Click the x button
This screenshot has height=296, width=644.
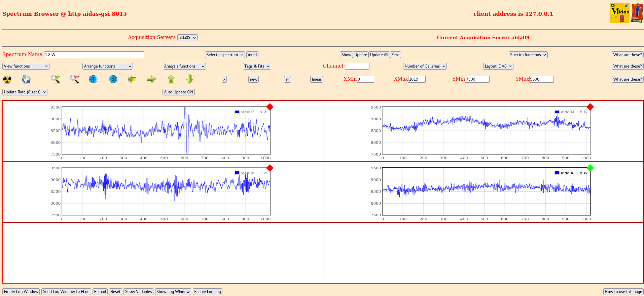point(224,79)
